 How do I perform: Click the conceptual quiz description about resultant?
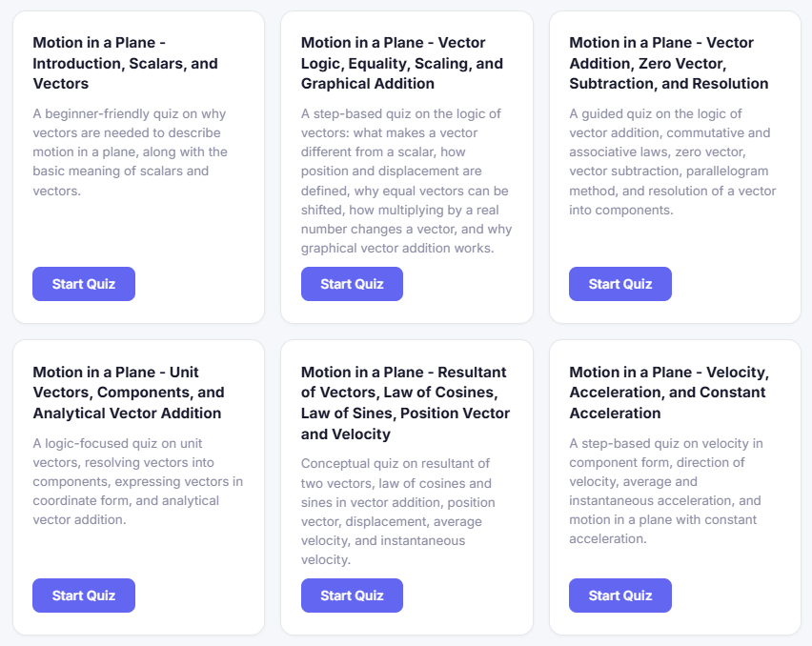396,512
